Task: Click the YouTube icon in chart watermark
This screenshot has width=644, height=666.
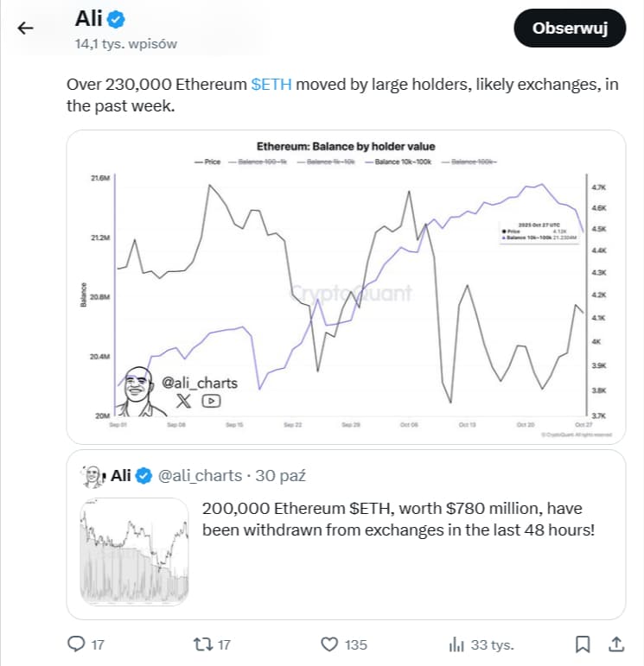Action: [211, 400]
